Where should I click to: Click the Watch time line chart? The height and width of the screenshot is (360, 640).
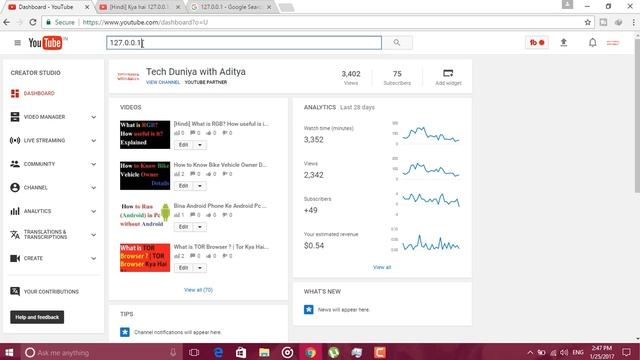coord(431,134)
